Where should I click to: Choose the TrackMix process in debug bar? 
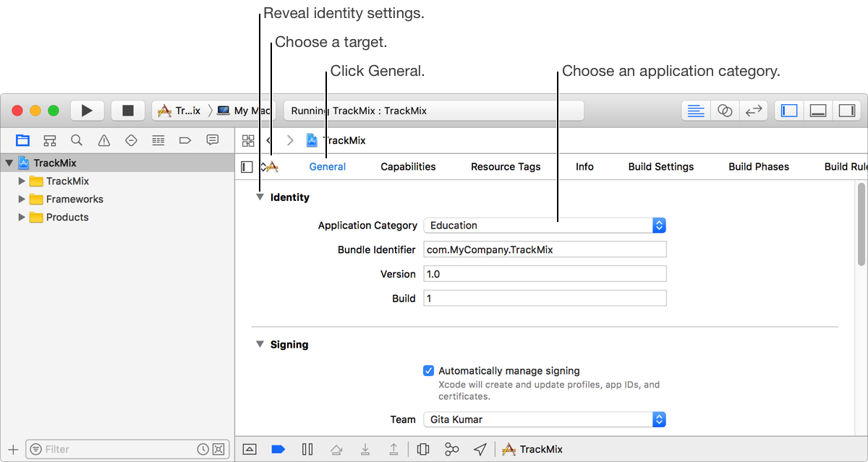click(x=532, y=450)
